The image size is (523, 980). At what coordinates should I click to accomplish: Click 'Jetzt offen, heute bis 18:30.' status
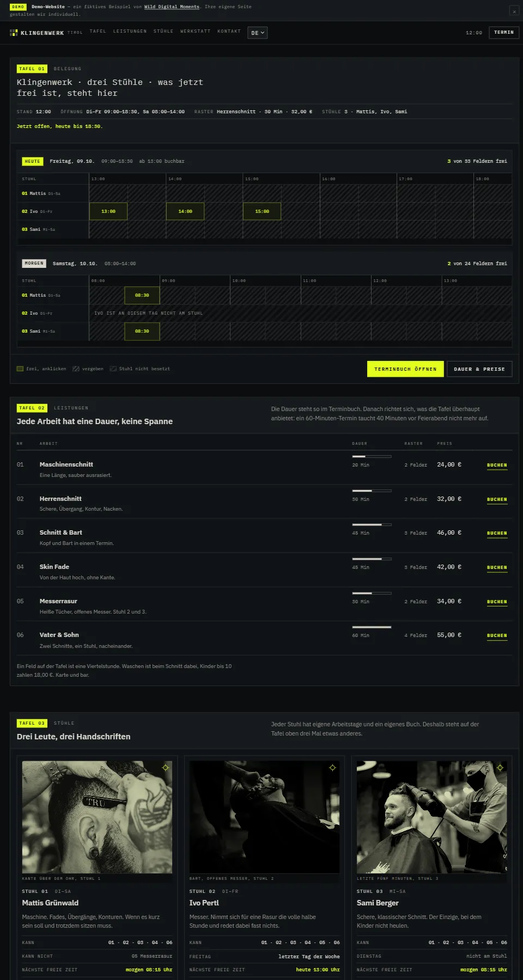59,126
